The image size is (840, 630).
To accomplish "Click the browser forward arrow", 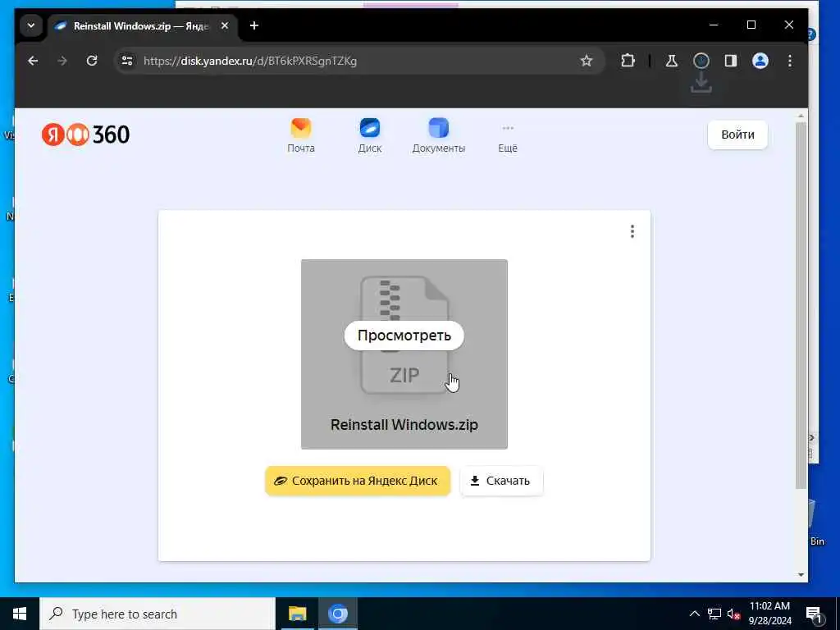I will click(x=62, y=61).
